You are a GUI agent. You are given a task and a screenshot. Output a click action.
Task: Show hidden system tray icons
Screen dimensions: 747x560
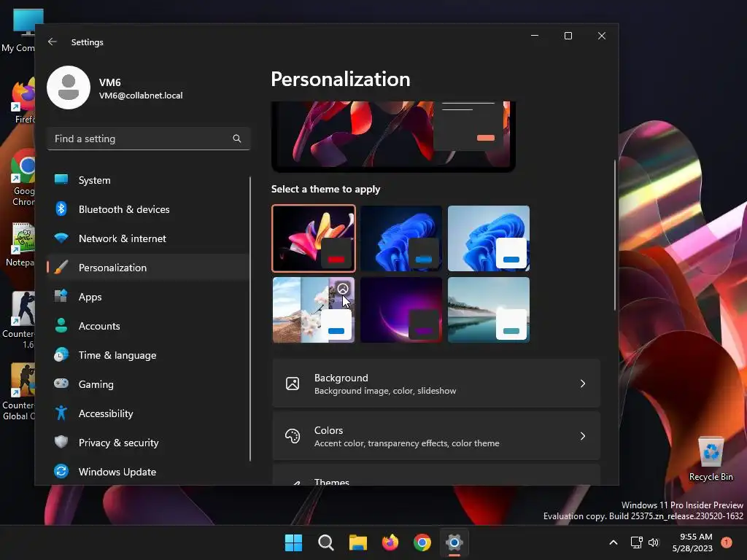pos(614,542)
